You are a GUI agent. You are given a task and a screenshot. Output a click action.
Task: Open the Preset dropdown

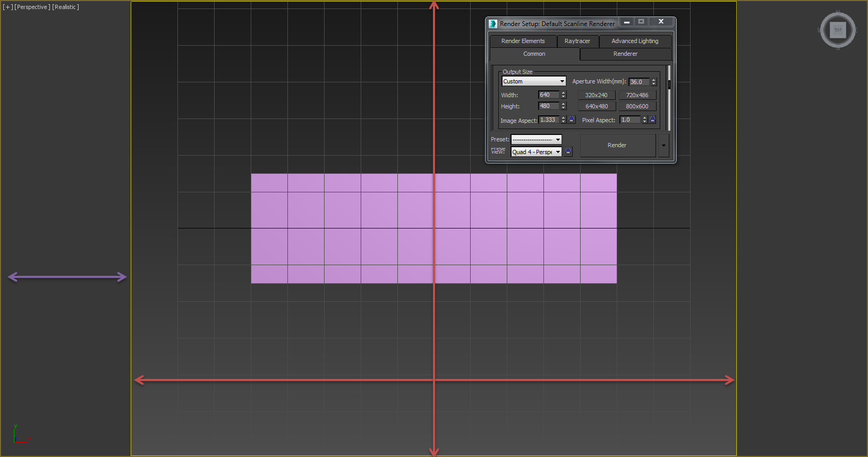tap(536, 139)
